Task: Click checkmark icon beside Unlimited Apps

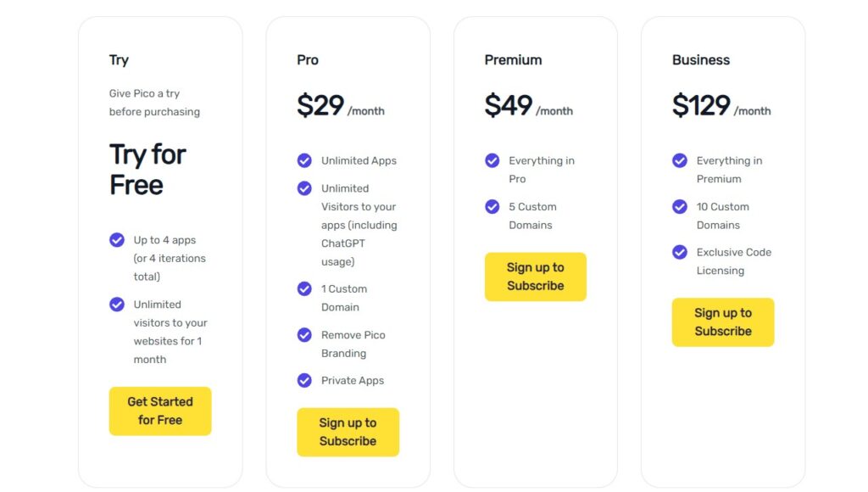Action: click(304, 160)
